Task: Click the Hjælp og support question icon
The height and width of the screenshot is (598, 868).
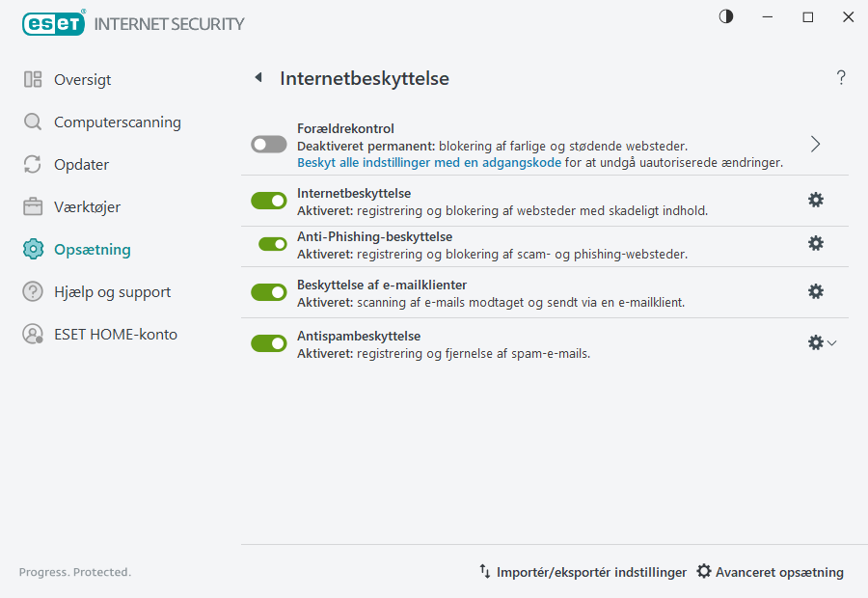Action: pos(34,291)
